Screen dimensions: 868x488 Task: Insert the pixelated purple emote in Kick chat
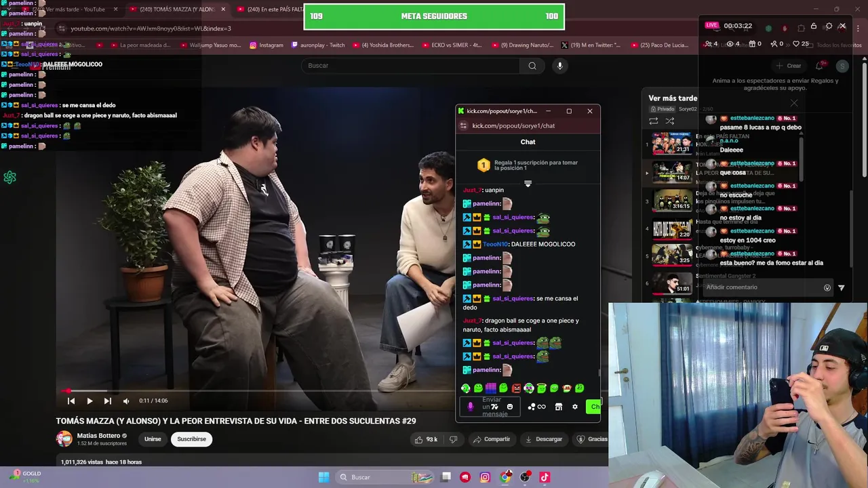tap(490, 388)
